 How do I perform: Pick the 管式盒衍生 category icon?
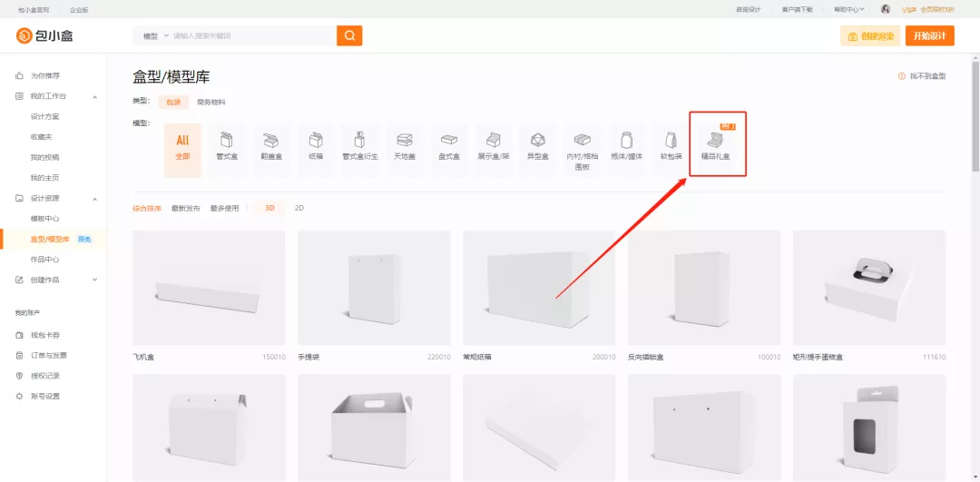360,140
